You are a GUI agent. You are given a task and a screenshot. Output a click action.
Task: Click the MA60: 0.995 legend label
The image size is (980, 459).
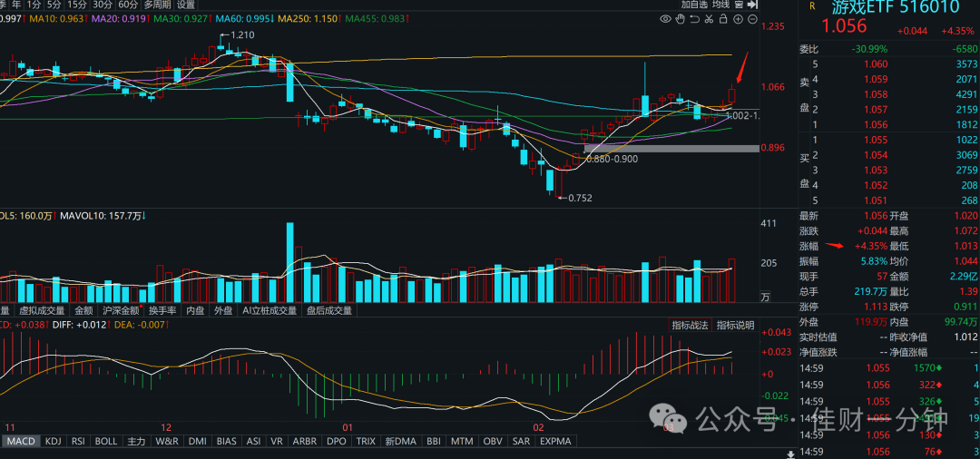[243, 19]
